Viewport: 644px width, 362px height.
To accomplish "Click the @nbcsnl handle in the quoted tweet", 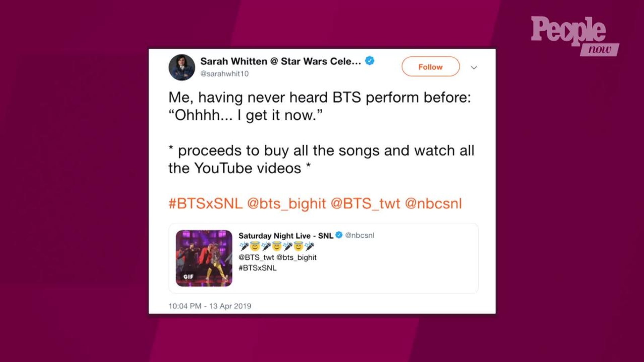I will coord(360,235).
